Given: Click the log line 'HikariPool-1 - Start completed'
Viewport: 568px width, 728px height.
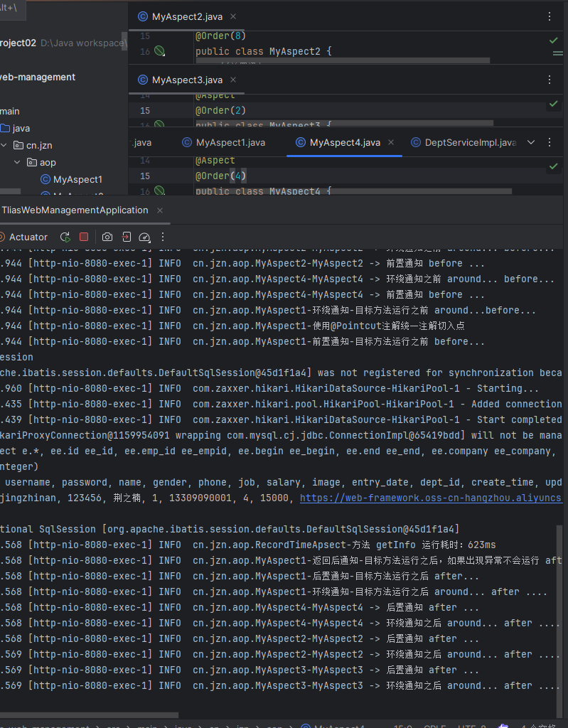Looking at the screenshot, I should (281, 419).
